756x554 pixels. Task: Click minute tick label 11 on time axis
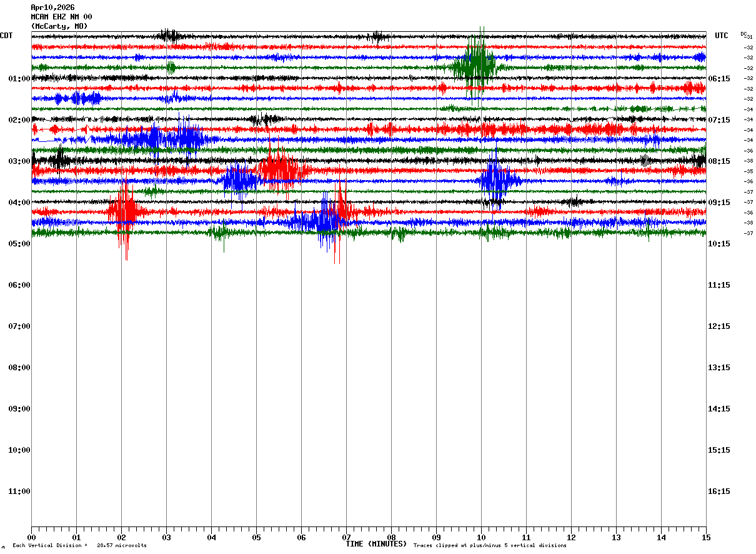point(526,537)
